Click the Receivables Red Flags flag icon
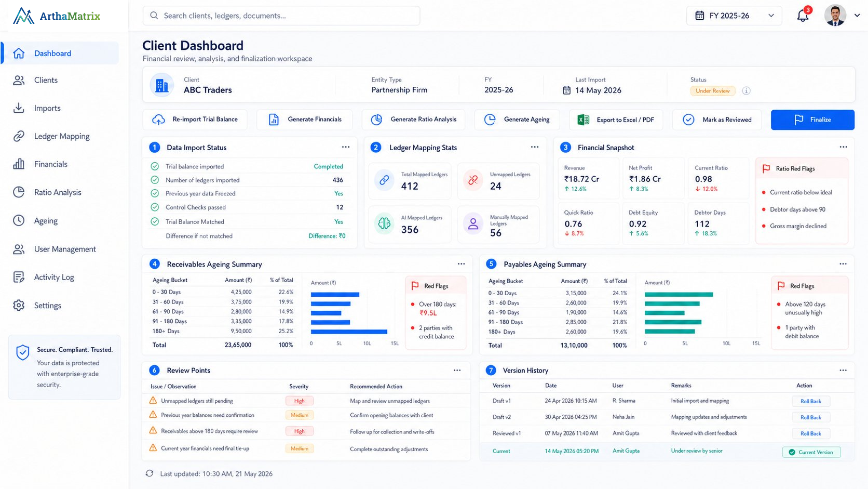 (415, 286)
